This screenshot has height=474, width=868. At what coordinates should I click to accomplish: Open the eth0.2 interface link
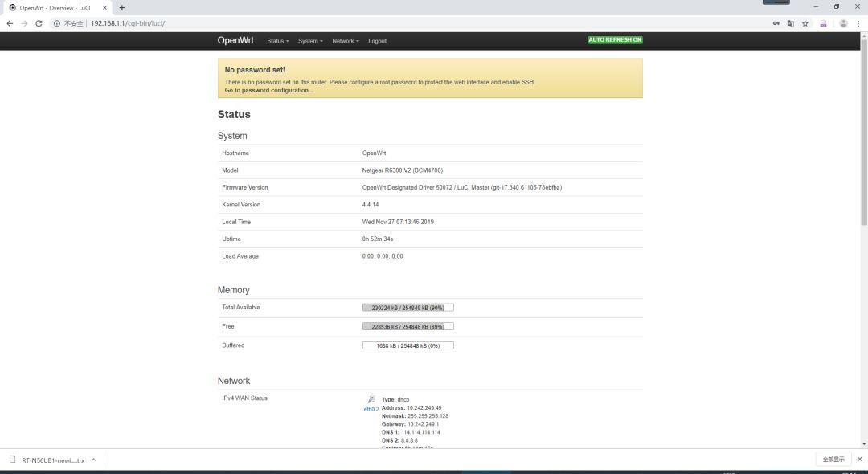[371, 409]
